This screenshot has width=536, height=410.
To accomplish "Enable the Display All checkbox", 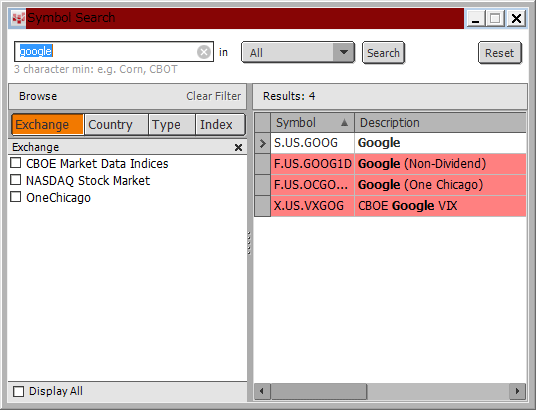I will [x=18, y=391].
